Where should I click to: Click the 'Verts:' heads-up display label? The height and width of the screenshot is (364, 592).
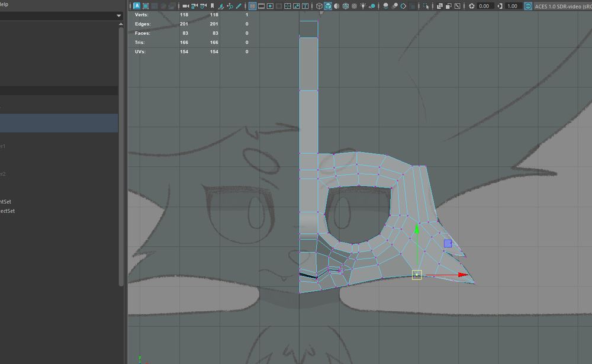[141, 15]
